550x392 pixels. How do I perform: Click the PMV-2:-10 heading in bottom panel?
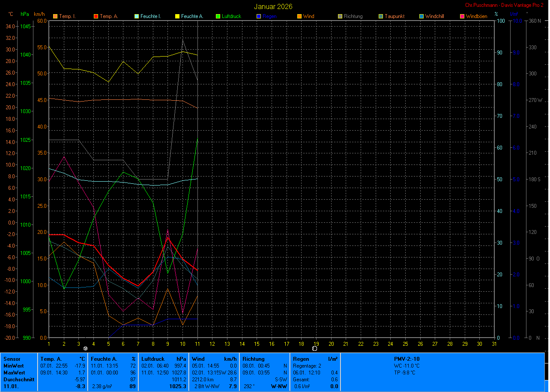pyautogui.click(x=407, y=359)
